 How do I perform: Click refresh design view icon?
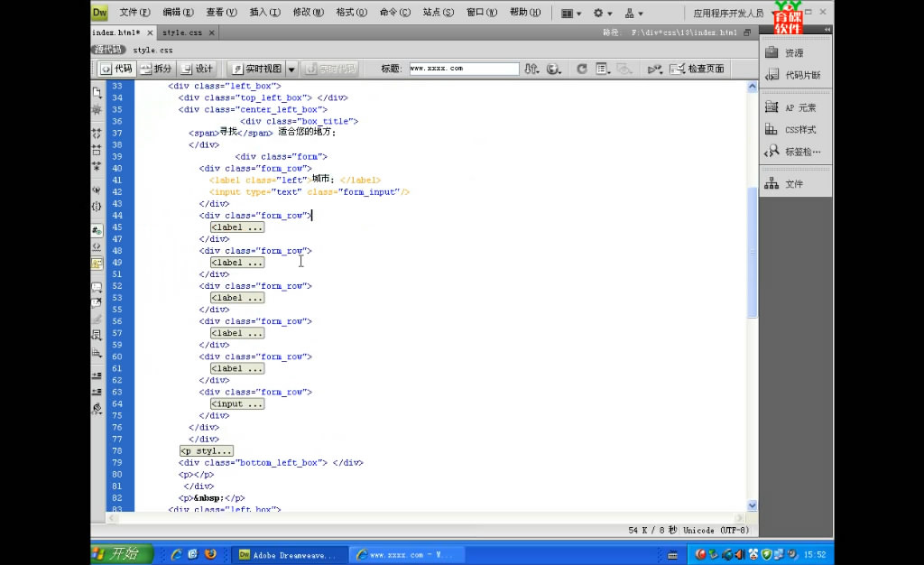coord(581,69)
